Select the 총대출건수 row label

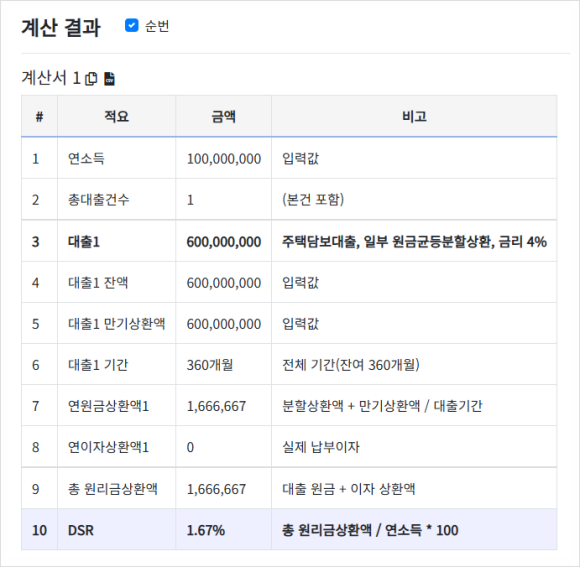(98, 200)
